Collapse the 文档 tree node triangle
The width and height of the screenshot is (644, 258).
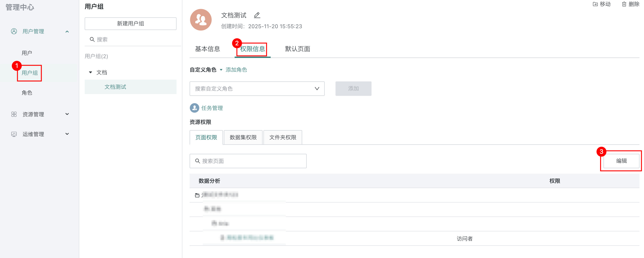pos(91,72)
